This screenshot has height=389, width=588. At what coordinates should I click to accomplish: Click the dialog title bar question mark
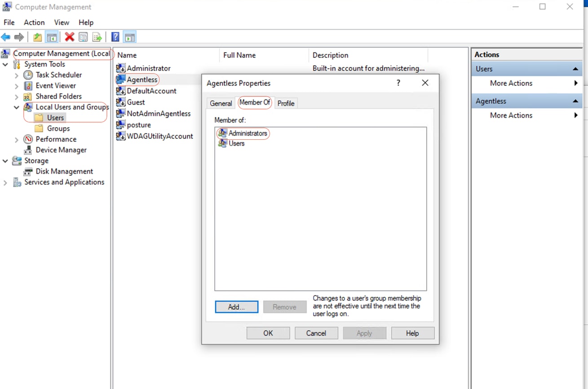(398, 83)
